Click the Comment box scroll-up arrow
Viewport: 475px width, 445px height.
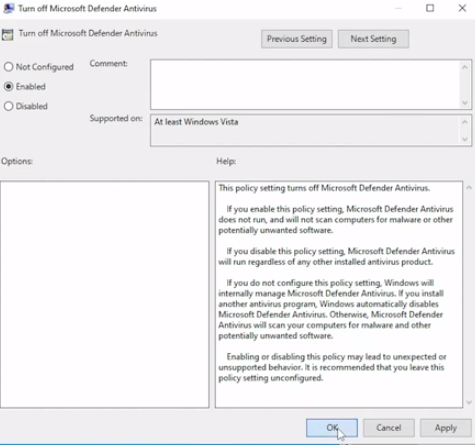(465, 68)
